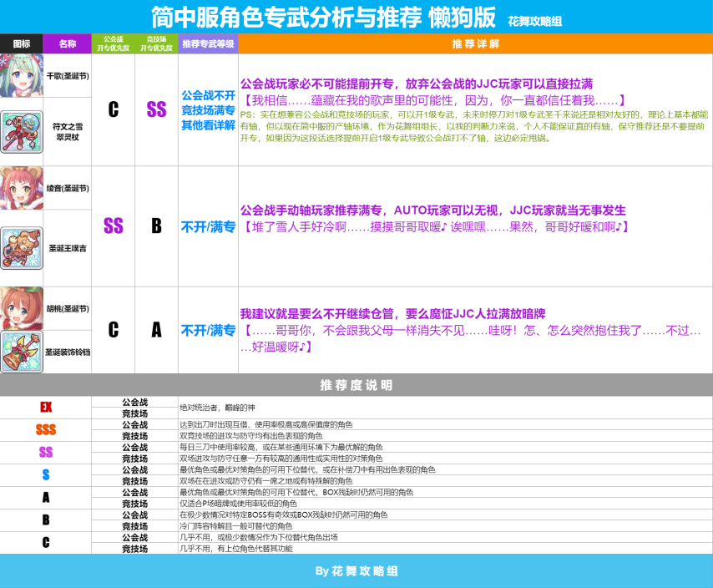Screen dimensions: 713x588
Task: Select the 符文之雪翠灵杖 weapon icon
Action: [22, 131]
